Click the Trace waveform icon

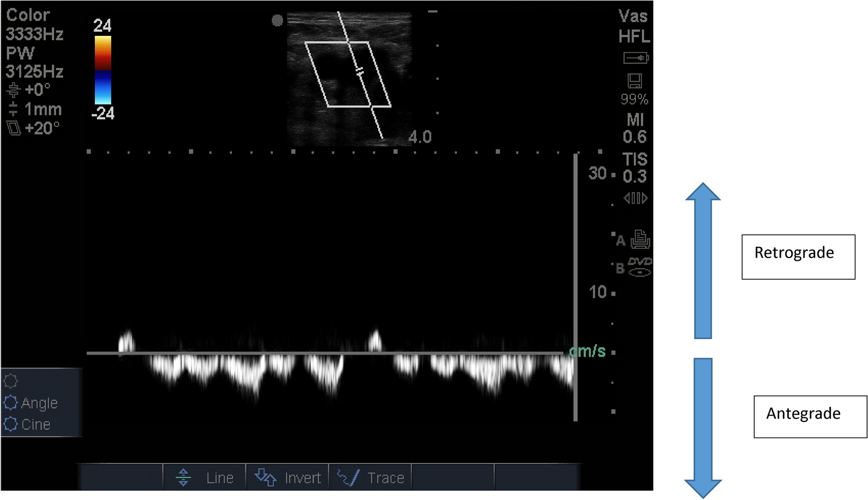pos(349,477)
